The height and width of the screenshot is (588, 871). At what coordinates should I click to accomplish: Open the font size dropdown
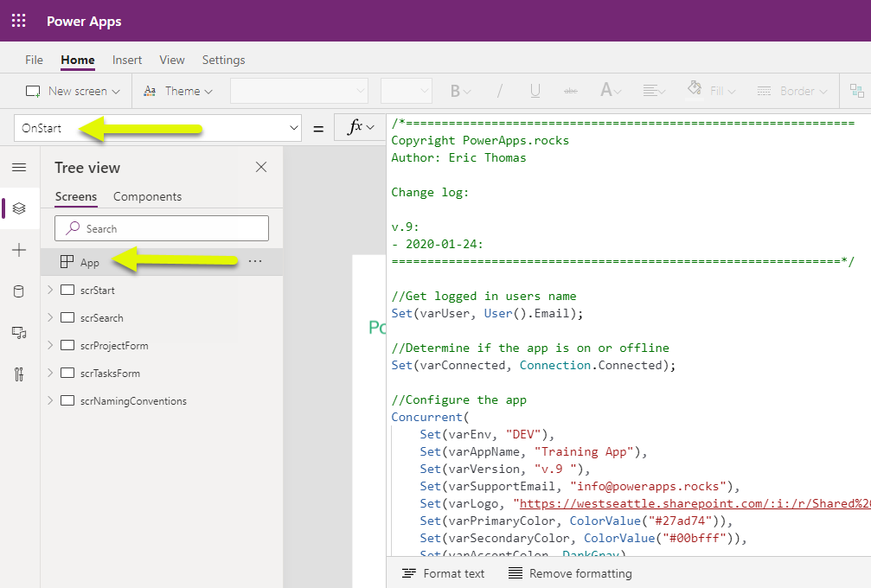pyautogui.click(x=406, y=91)
